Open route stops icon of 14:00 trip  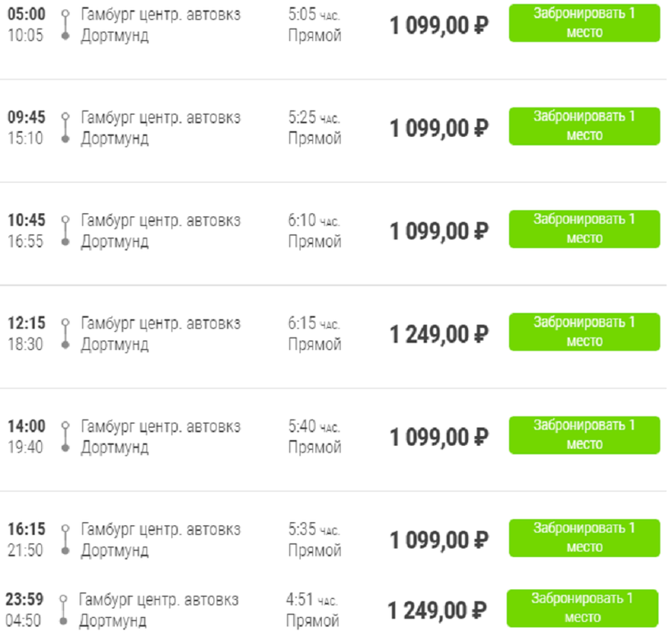coord(66,437)
